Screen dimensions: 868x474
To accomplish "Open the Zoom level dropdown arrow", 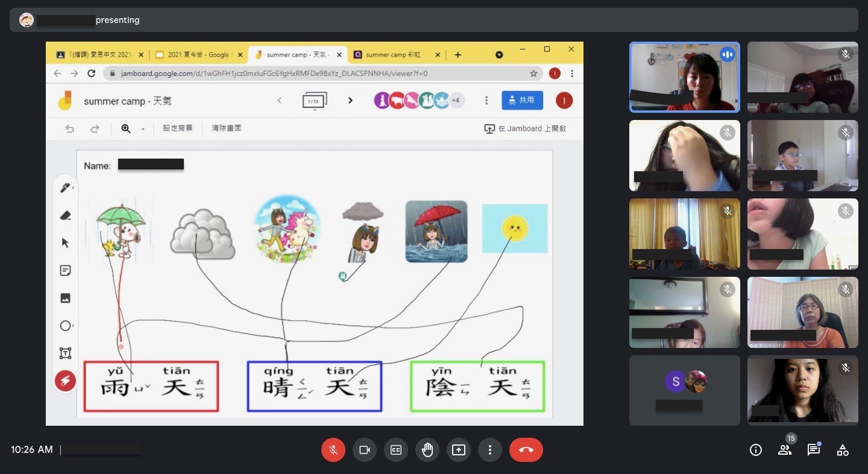I will coord(142,128).
